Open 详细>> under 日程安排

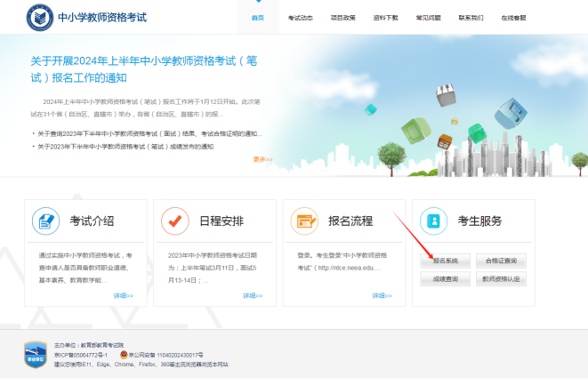click(253, 296)
